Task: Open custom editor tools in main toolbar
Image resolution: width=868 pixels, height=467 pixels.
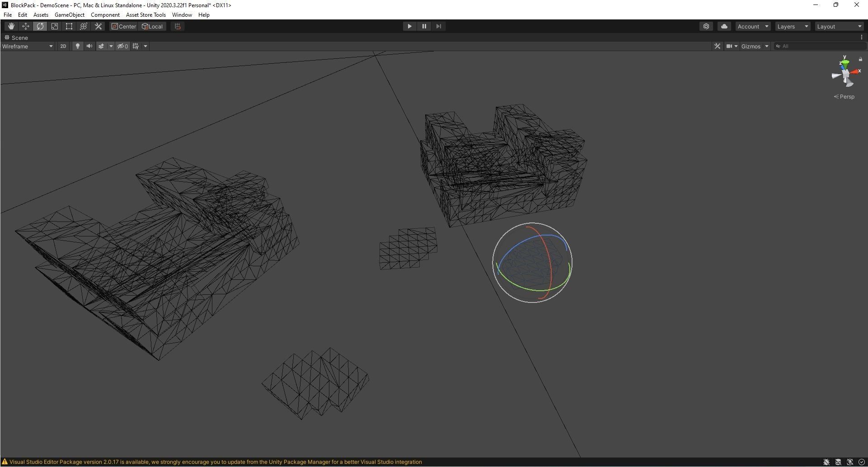Action: click(x=98, y=26)
